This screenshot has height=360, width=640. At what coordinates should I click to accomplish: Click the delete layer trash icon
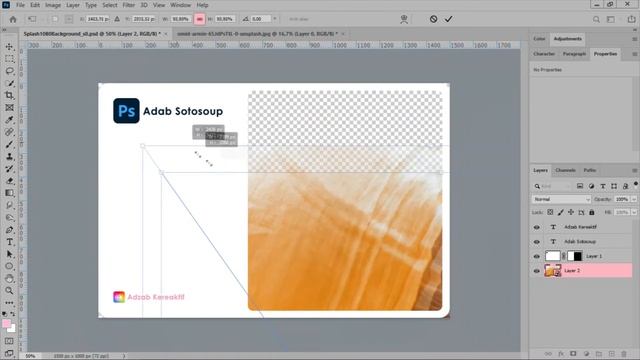pos(624,353)
